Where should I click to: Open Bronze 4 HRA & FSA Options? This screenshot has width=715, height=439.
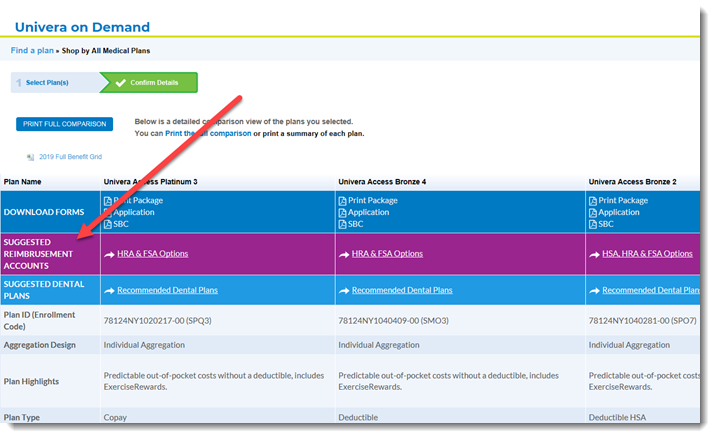click(x=387, y=254)
